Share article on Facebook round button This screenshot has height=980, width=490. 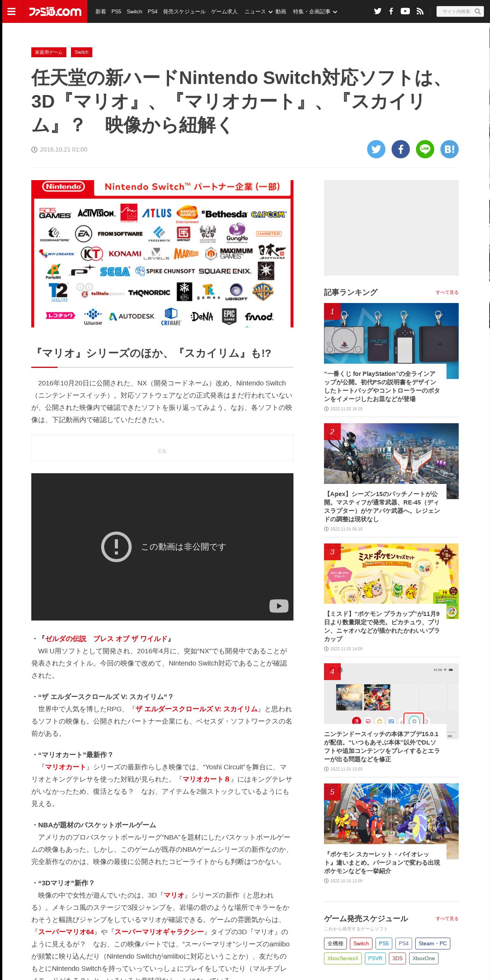(401, 149)
